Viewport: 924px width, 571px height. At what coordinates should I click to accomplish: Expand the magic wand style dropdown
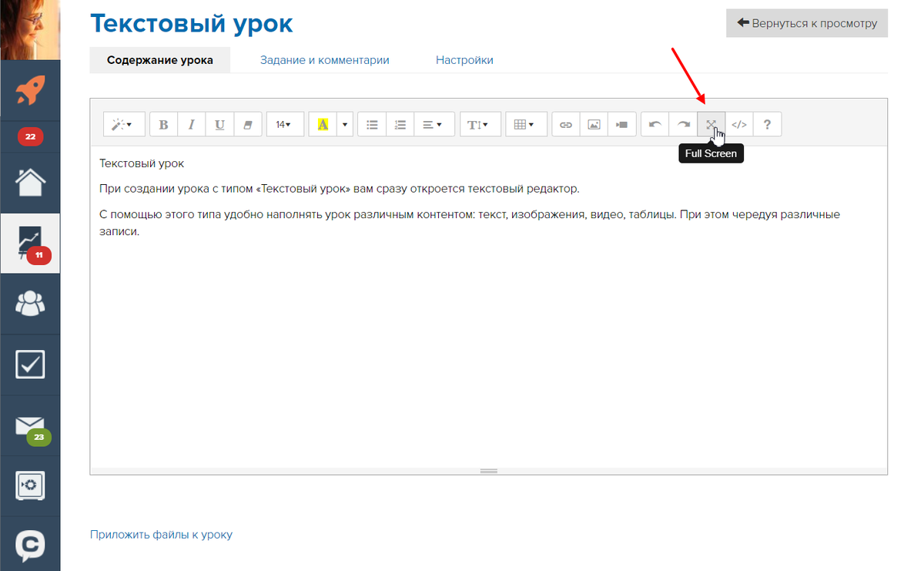(123, 124)
